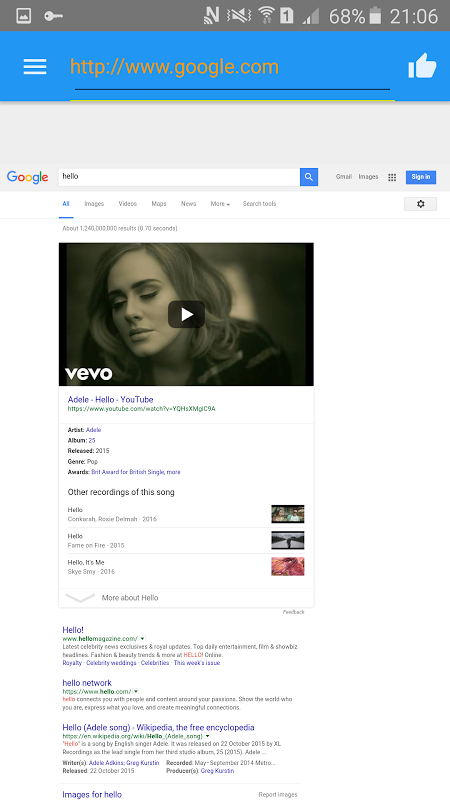
Task: Tap the SIM 1 status bar icon
Action: pyautogui.click(x=287, y=16)
